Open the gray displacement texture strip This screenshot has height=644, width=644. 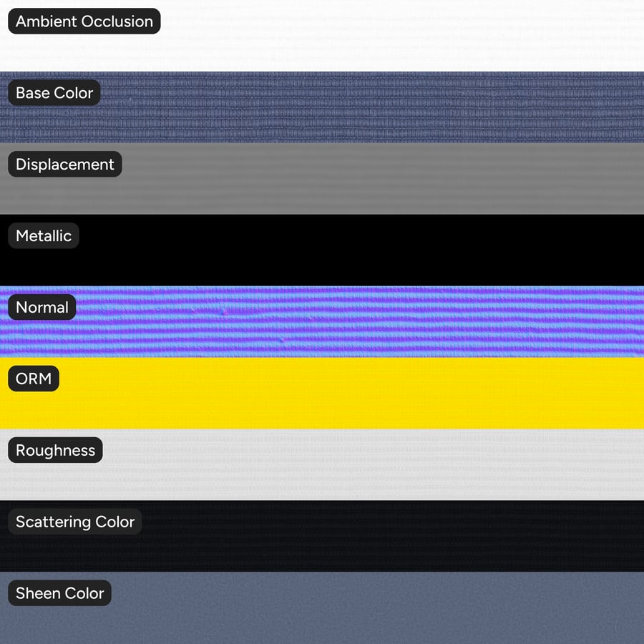coord(322,179)
